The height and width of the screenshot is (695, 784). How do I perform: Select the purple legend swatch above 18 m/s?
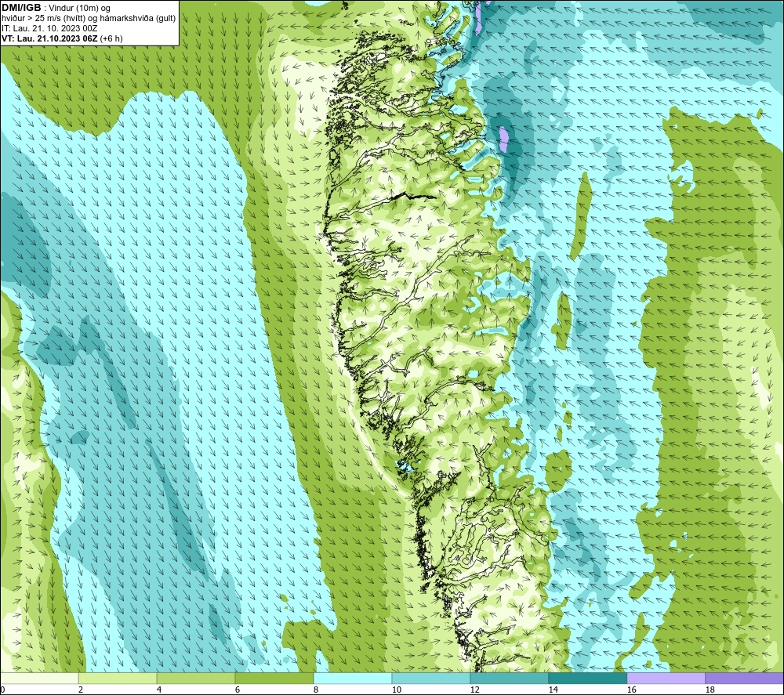tap(745, 678)
